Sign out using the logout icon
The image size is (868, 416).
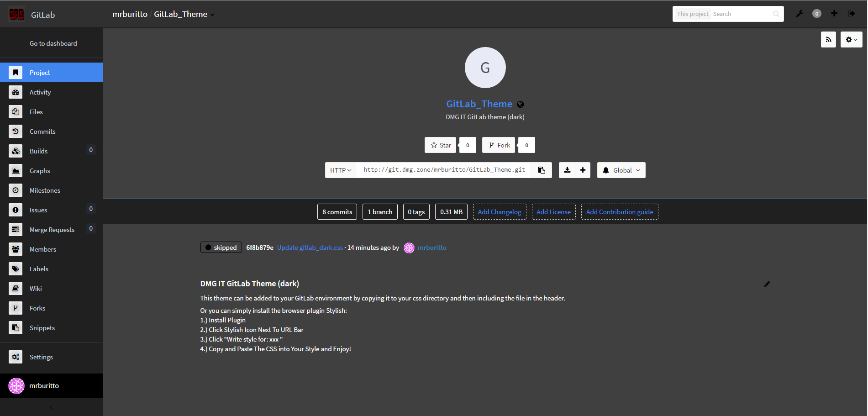(x=852, y=14)
